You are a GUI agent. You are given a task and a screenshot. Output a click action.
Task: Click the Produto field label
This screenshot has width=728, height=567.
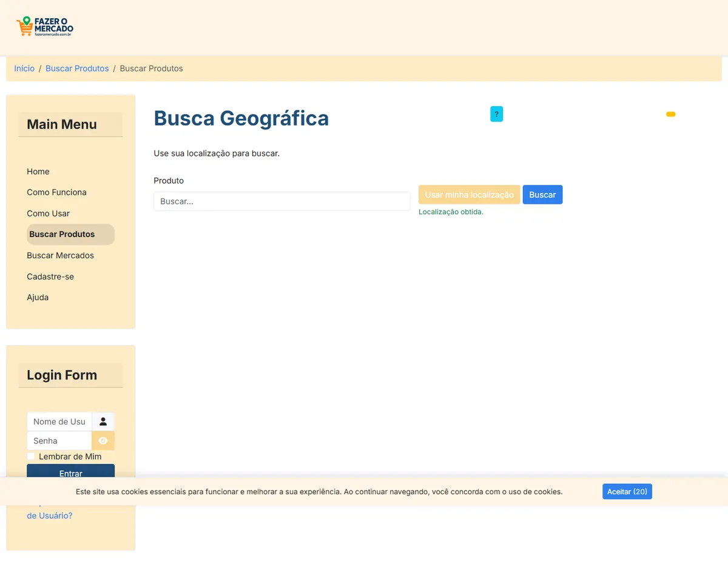tap(169, 181)
